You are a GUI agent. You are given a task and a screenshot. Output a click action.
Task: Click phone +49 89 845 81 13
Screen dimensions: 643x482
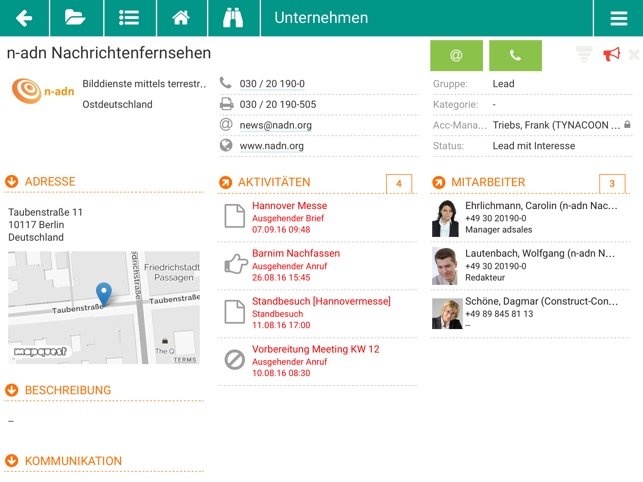[499, 314]
